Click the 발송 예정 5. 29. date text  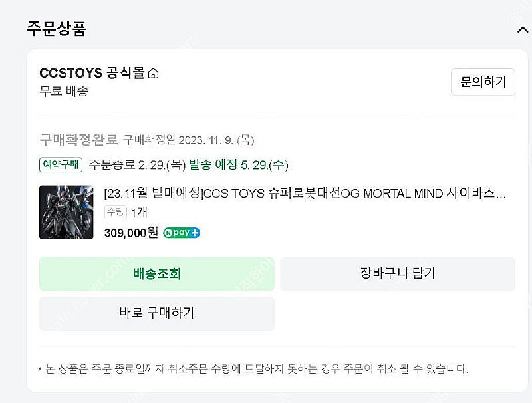[x=239, y=164]
